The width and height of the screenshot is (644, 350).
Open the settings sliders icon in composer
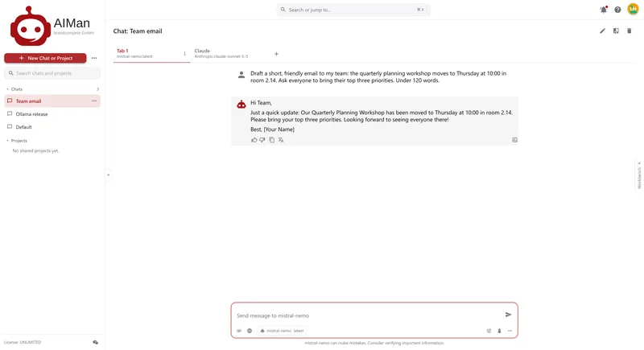(x=489, y=331)
